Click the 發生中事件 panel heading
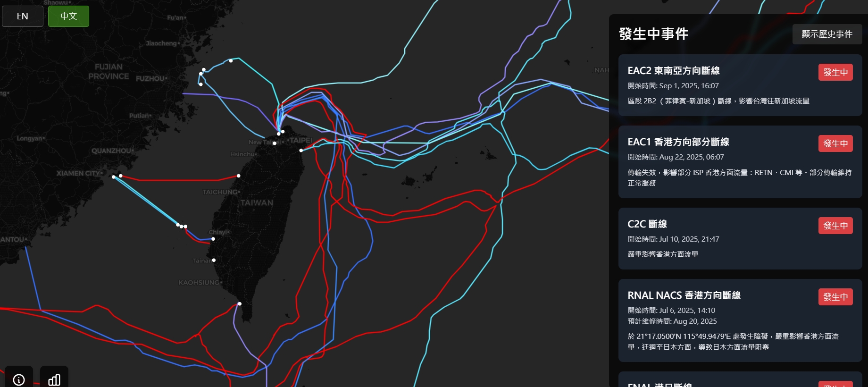Image resolution: width=868 pixels, height=387 pixels. tap(653, 34)
